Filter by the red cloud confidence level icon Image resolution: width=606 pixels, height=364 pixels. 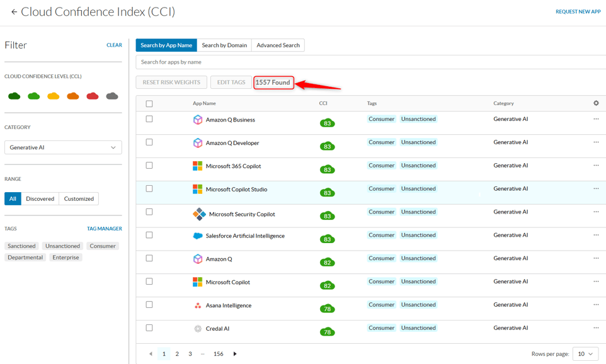[x=93, y=96]
